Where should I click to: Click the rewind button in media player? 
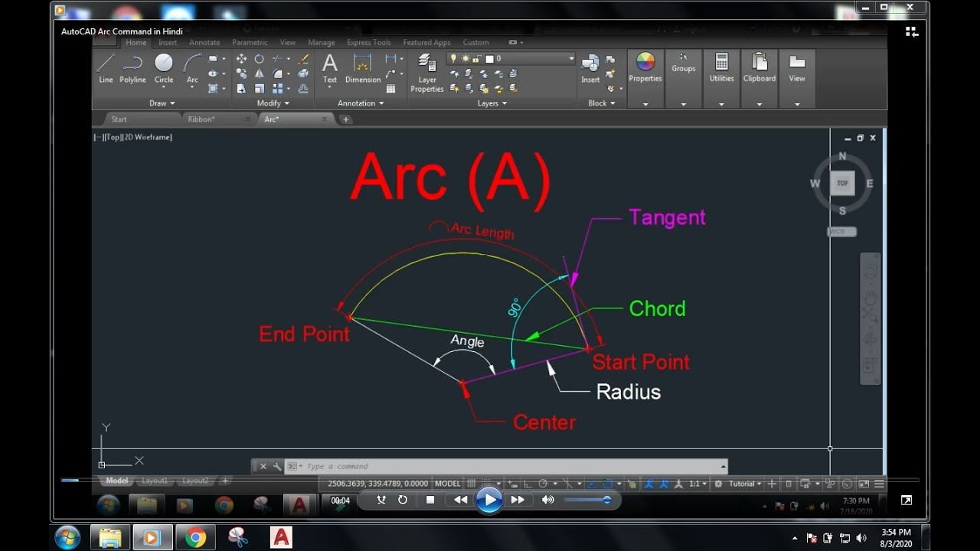tap(460, 500)
